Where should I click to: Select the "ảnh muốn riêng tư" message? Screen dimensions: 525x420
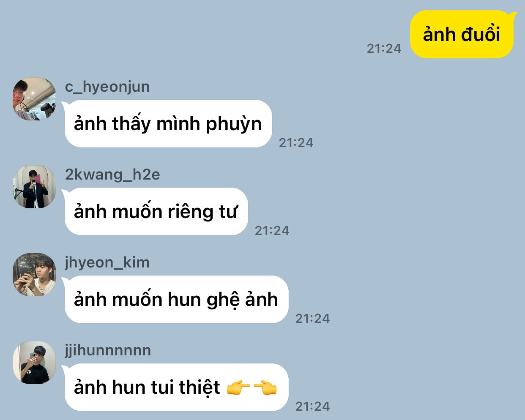(156, 212)
